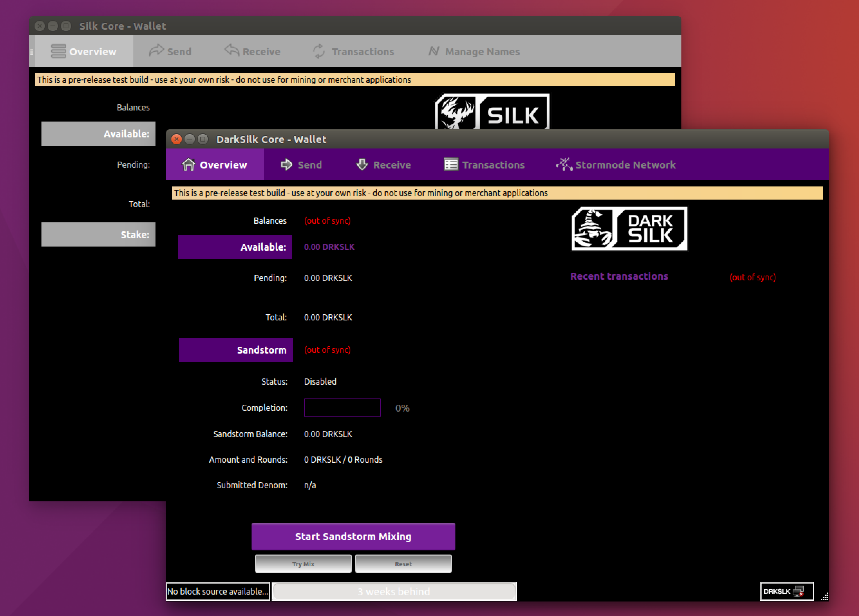Click the Sandstorm section header
Screen dimensions: 859x616
click(236, 350)
